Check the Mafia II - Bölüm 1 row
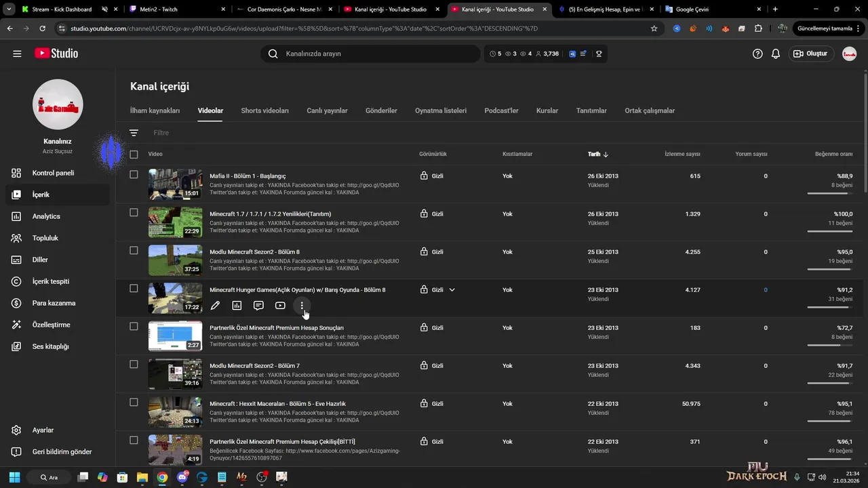The image size is (868, 488). tap(134, 175)
